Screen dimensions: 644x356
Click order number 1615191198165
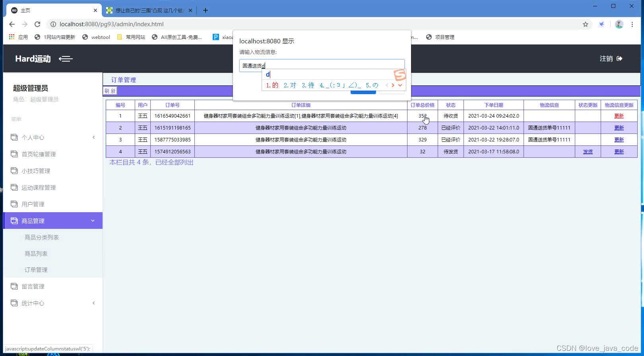[x=173, y=128]
